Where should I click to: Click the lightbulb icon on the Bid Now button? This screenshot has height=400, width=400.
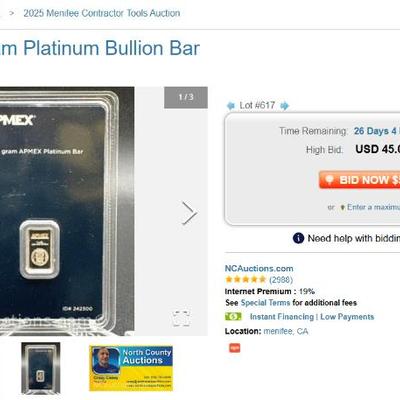coord(329,180)
